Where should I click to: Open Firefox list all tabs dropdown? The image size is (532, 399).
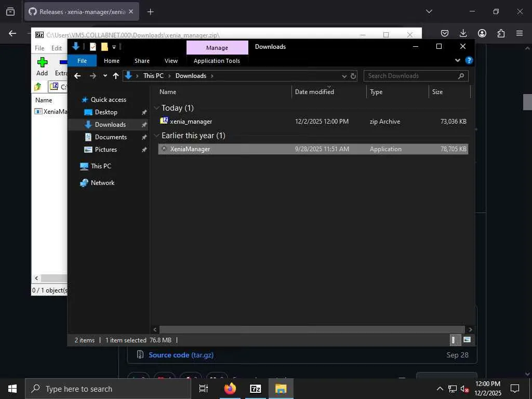point(429,11)
